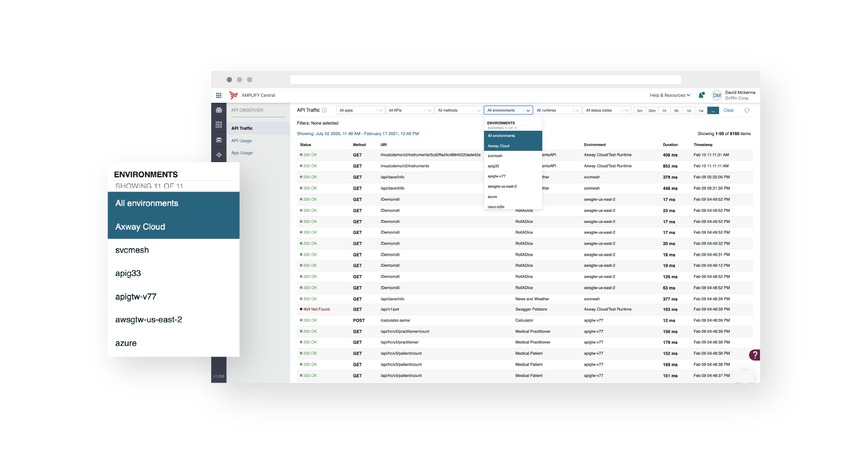Screen dimensions: 868x454
Task: Sort by the Status column header
Action: 305,145
